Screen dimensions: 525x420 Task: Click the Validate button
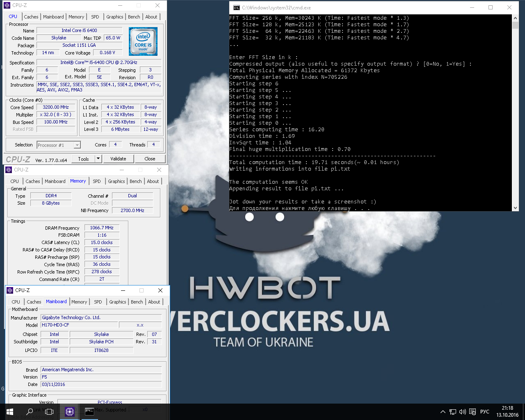118,159
